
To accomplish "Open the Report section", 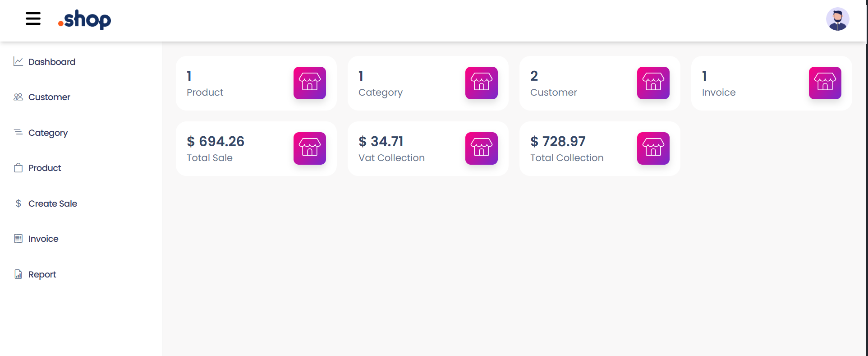I will coord(42,274).
